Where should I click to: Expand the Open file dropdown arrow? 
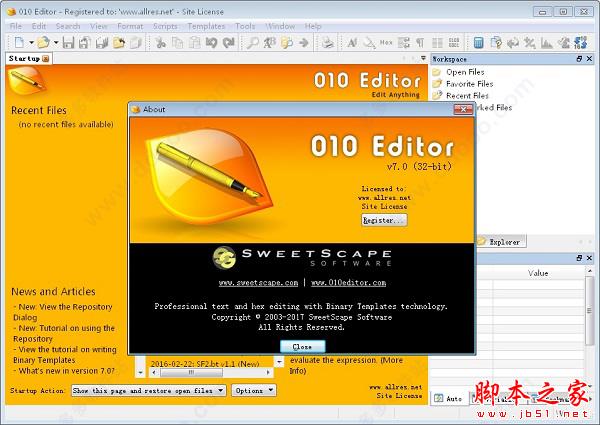click(55, 42)
